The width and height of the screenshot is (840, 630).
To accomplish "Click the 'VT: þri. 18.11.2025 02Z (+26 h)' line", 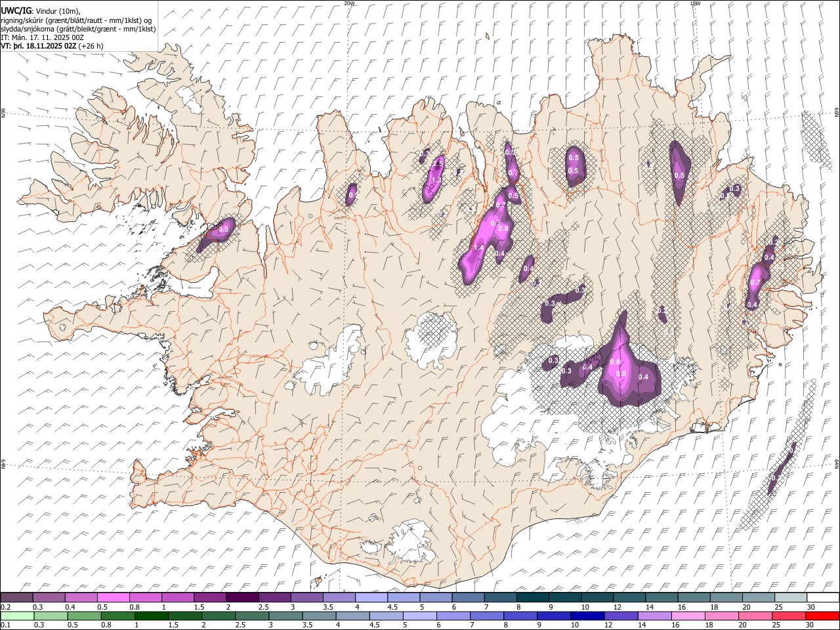I will [x=52, y=46].
